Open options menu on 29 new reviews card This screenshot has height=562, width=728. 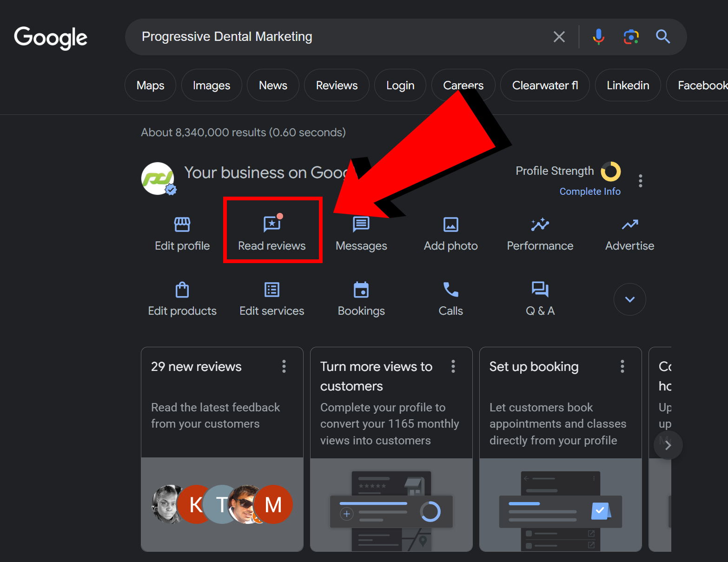point(284,366)
